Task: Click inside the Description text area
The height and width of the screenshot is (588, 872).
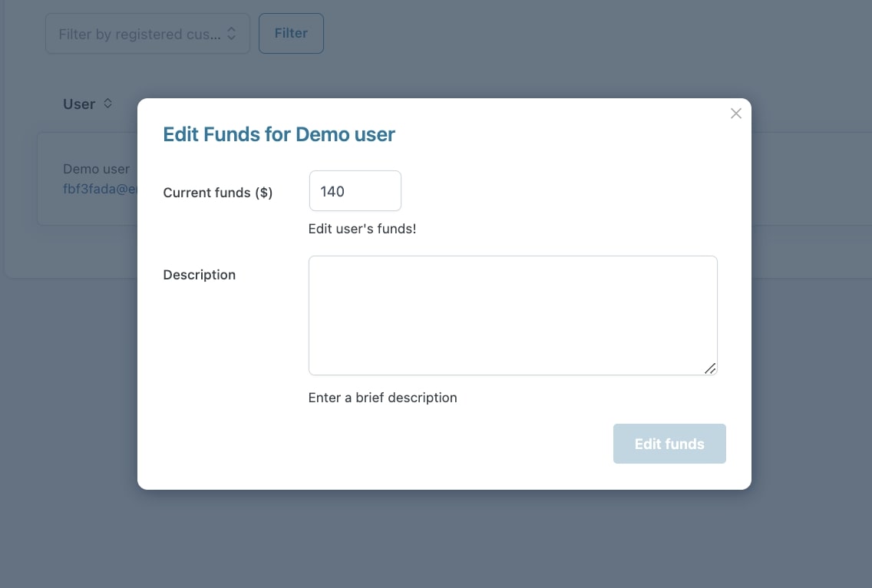Action: pyautogui.click(x=513, y=315)
